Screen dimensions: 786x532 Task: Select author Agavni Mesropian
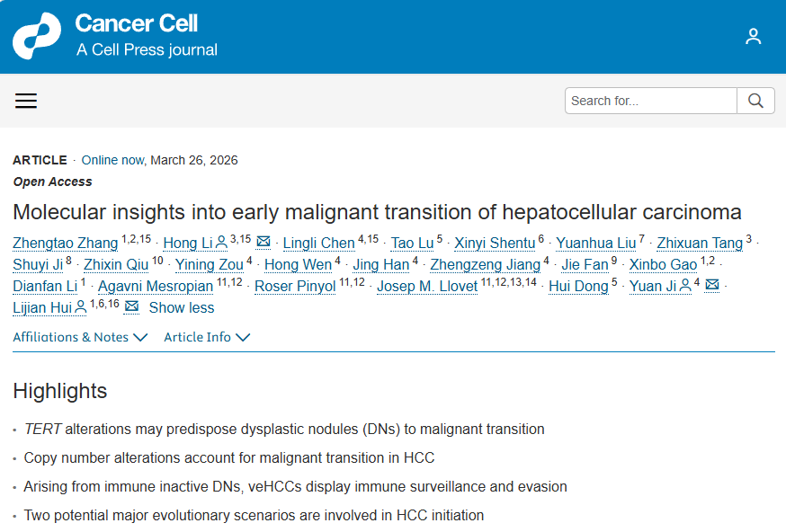tap(156, 286)
